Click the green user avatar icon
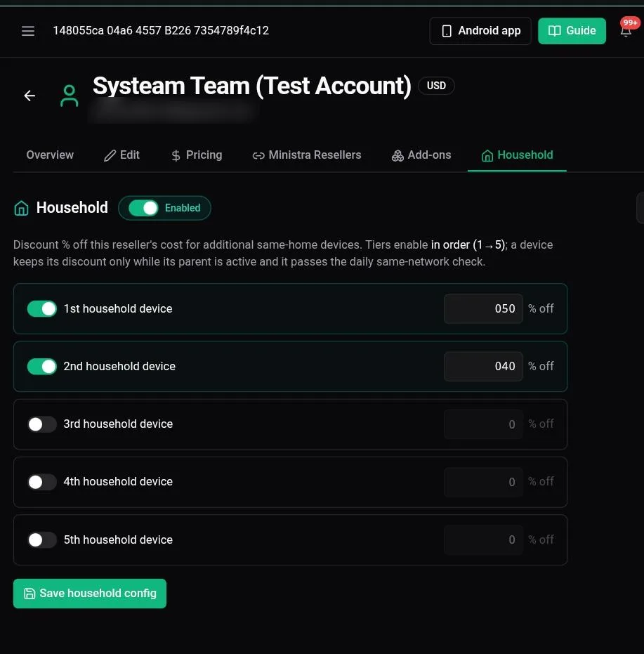The image size is (644, 654). click(70, 96)
